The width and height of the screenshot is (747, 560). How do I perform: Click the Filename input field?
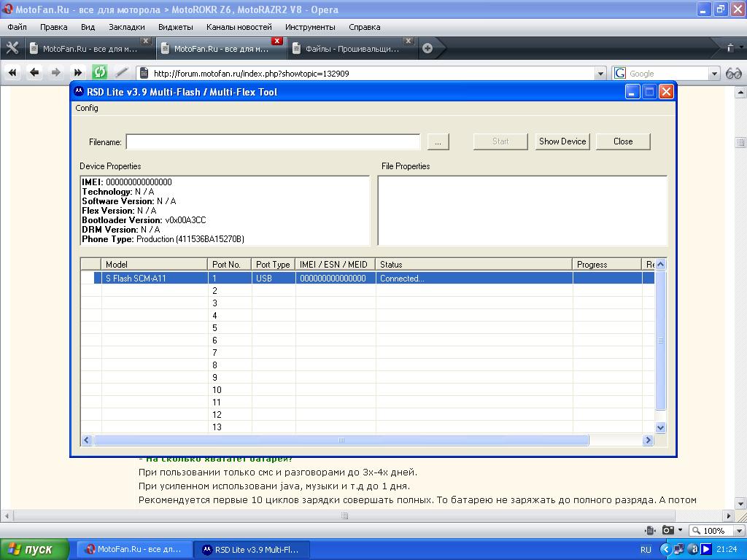[x=273, y=142]
